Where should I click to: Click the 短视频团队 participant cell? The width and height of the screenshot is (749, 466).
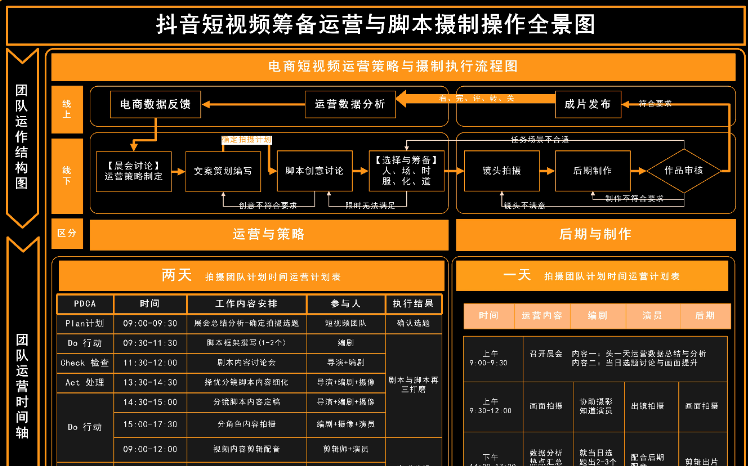tap(346, 323)
